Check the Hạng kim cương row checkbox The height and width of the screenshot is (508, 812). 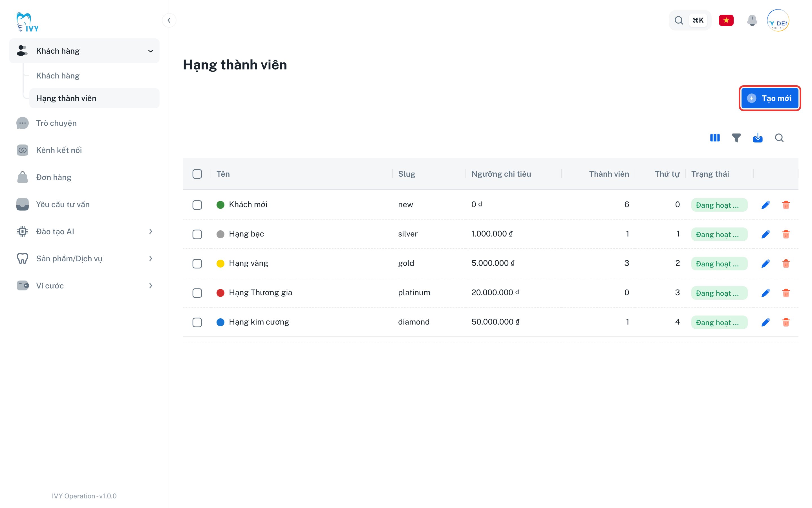pyautogui.click(x=197, y=322)
